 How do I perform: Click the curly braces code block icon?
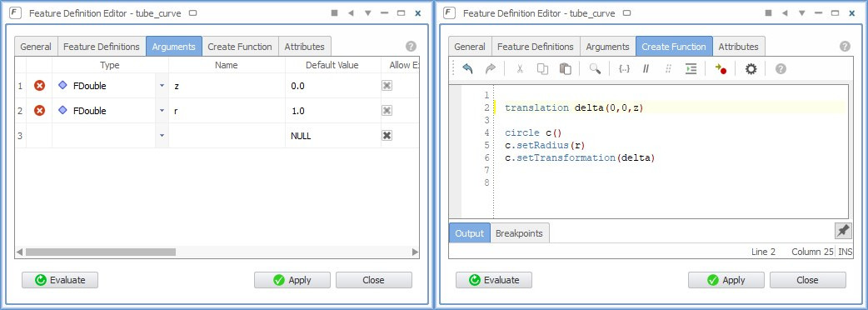pos(625,68)
